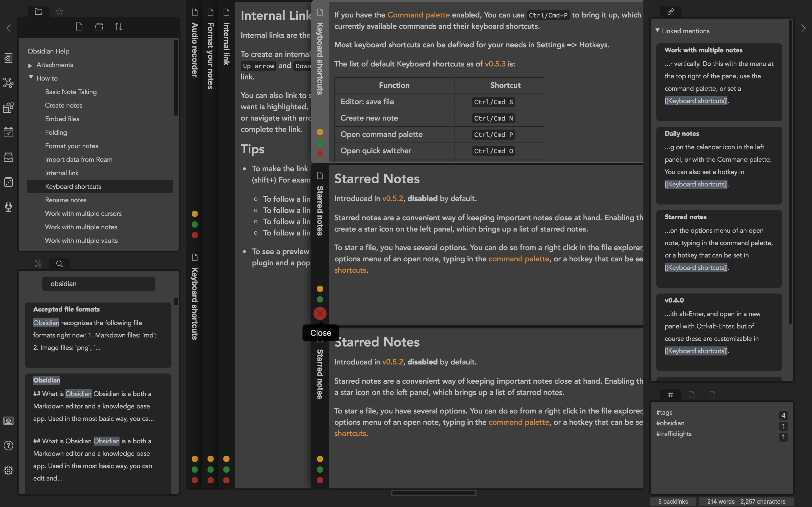Open the v0.5.3 link
Viewport: 812px width, 507px height.
pyautogui.click(x=495, y=64)
